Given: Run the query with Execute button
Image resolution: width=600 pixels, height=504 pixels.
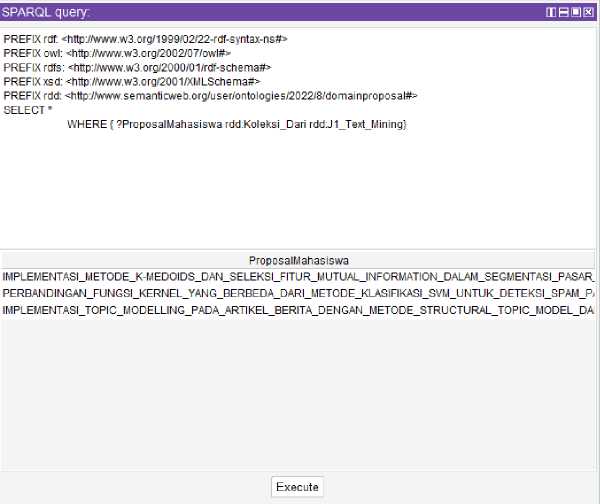Looking at the screenshot, I should click(297, 487).
